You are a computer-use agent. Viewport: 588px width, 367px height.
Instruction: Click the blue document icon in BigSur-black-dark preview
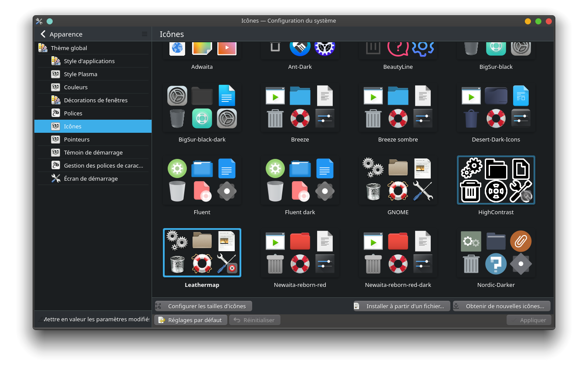tap(226, 96)
